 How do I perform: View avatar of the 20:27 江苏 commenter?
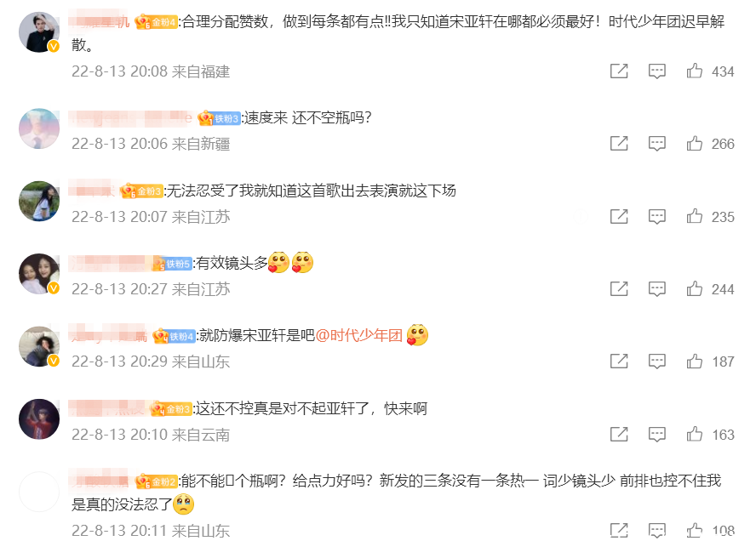(x=39, y=274)
